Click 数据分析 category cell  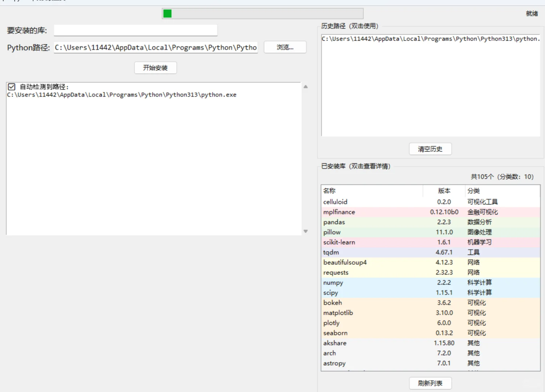(480, 222)
